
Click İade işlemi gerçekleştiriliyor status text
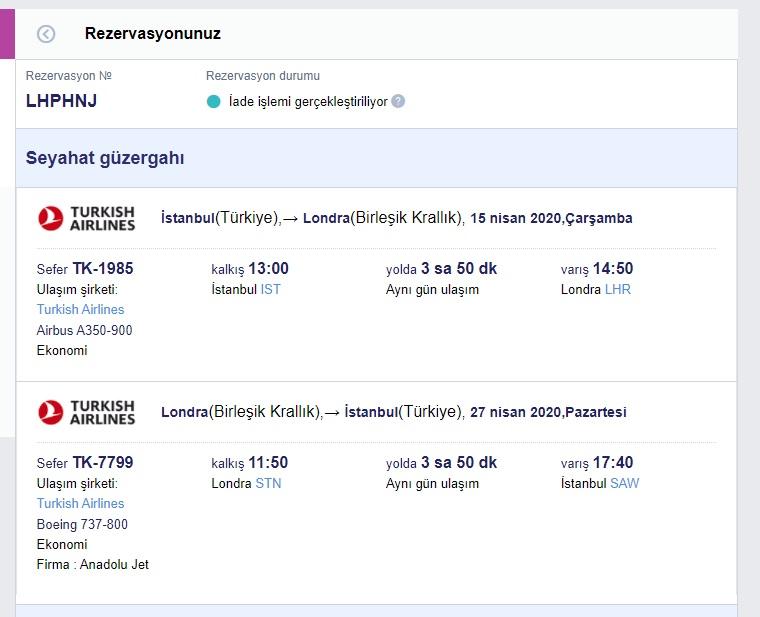click(x=308, y=101)
